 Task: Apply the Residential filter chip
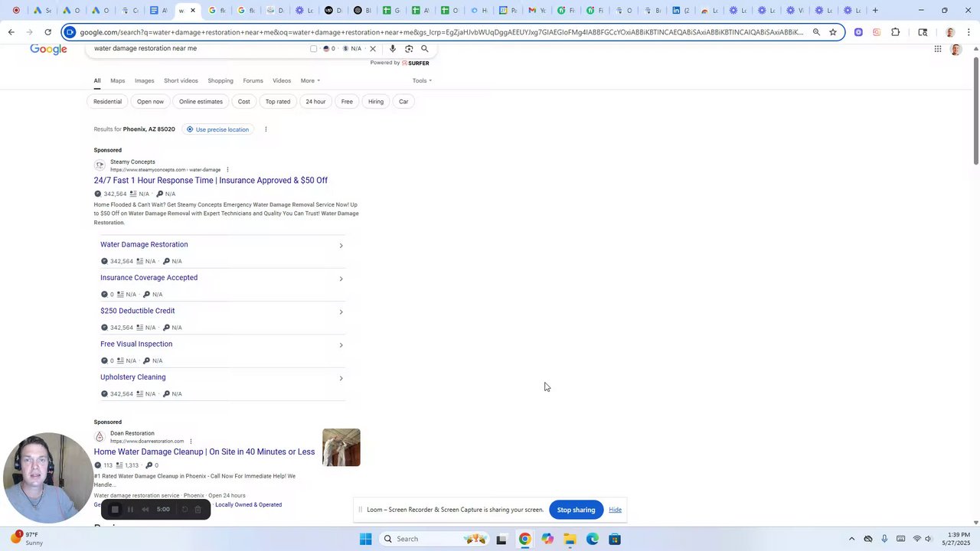[107, 102]
